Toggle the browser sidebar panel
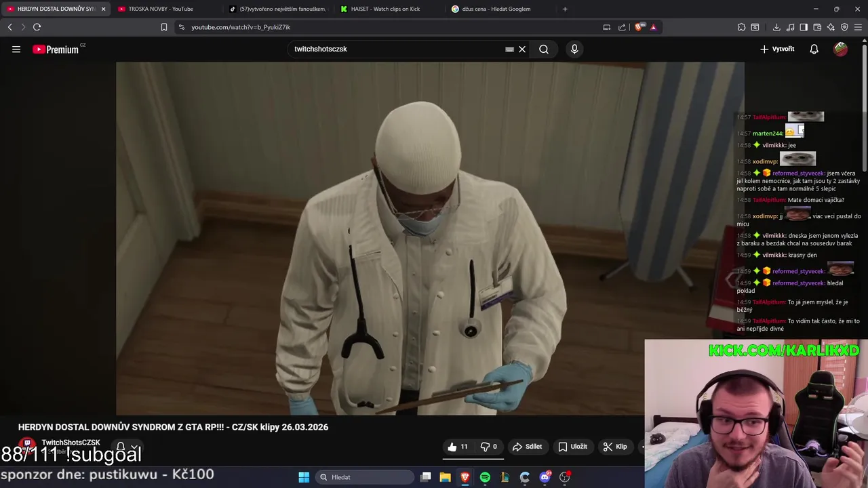Viewport: 868px width, 488px height. (804, 27)
